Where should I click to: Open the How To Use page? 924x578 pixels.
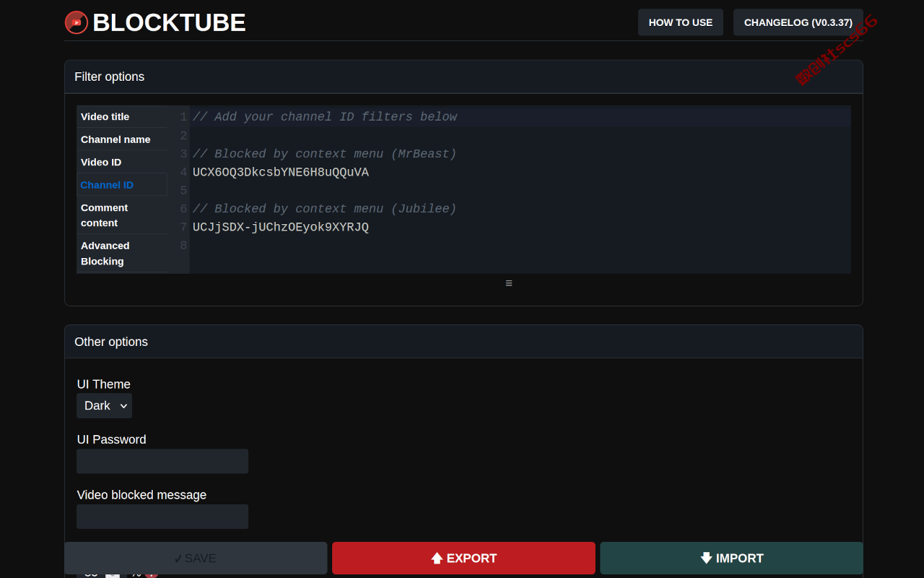click(x=681, y=22)
